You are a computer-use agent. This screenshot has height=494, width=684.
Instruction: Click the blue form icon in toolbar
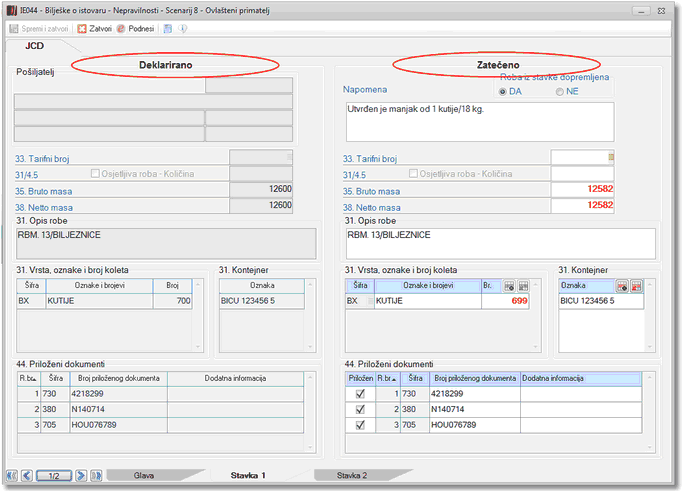tap(168, 29)
